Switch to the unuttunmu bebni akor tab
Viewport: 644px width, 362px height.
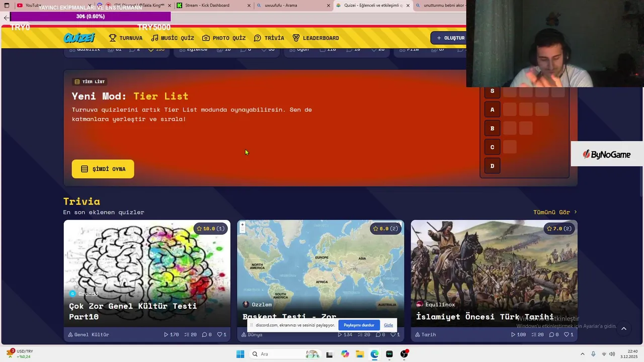point(440,6)
